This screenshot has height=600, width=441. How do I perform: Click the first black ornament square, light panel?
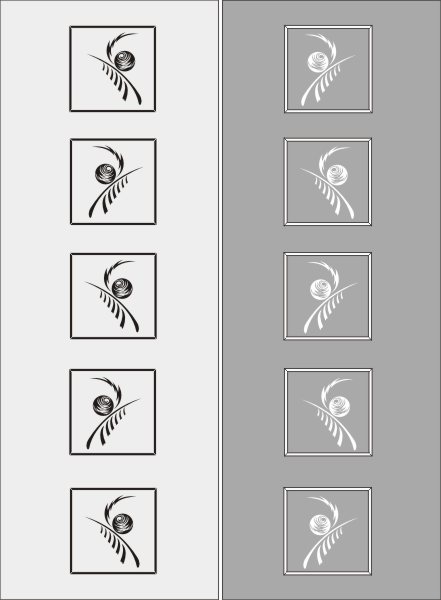coord(113,69)
